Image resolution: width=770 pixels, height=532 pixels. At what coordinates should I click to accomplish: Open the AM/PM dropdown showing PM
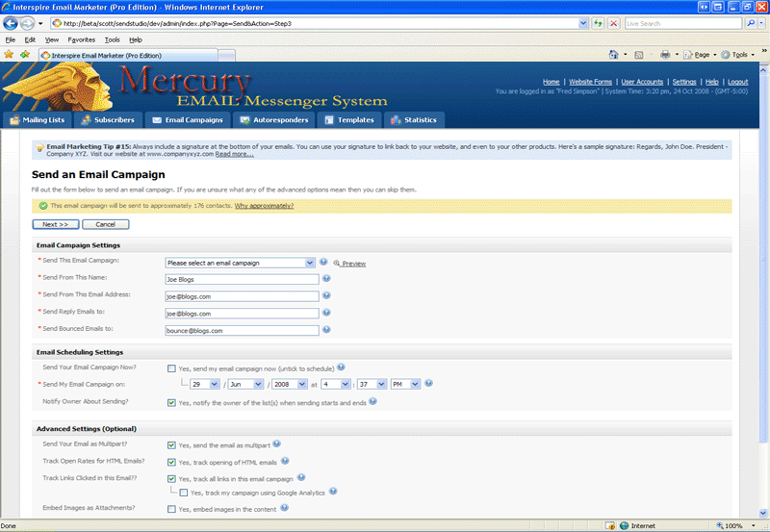[x=405, y=384]
